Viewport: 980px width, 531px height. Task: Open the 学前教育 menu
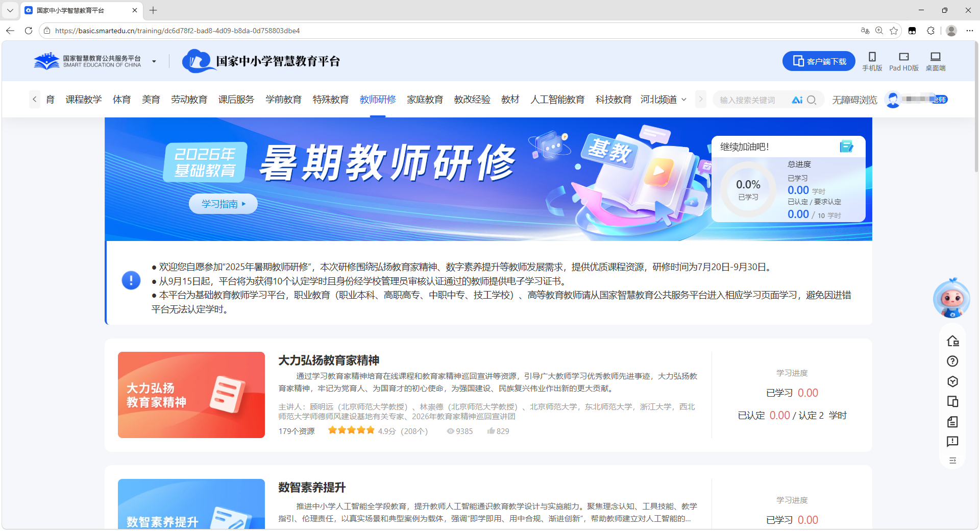point(283,100)
